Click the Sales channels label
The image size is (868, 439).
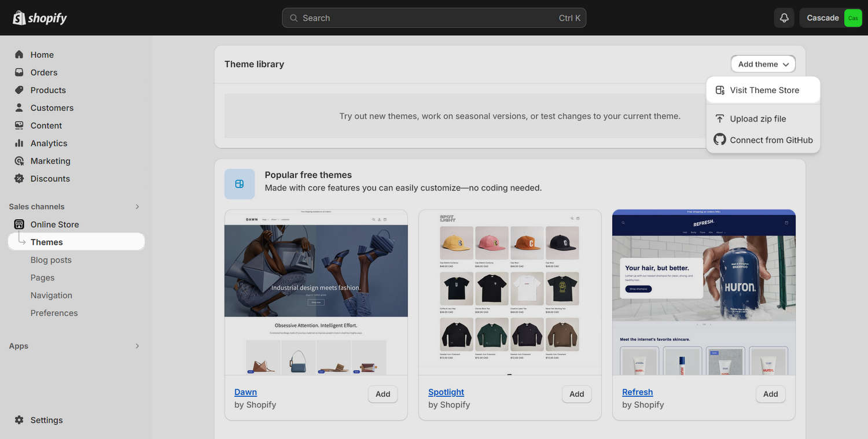click(36, 206)
